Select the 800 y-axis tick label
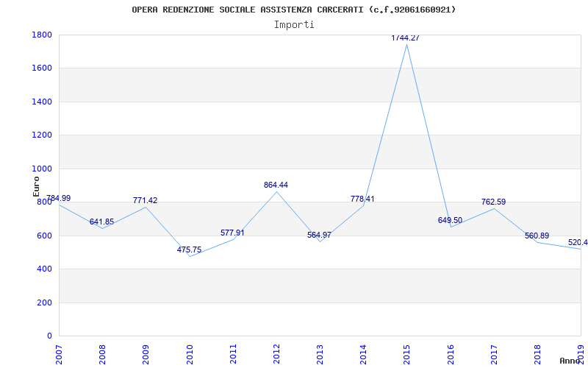 click(44, 202)
